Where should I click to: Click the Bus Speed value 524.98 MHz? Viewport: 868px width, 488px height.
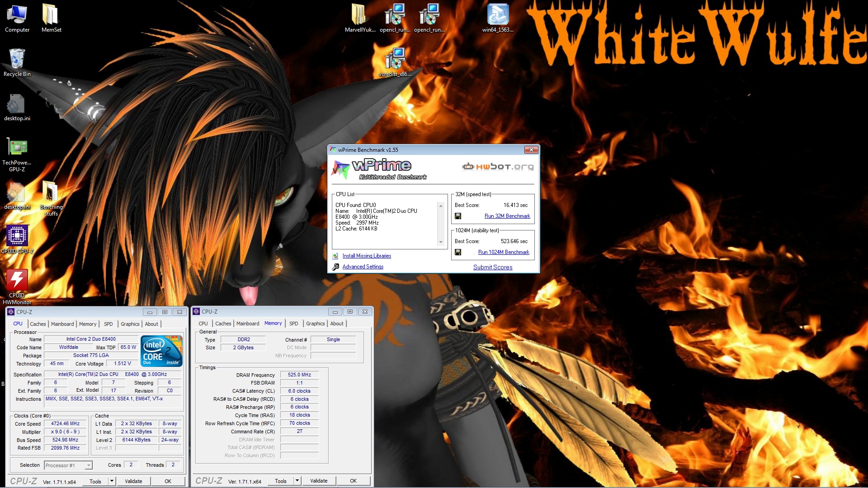pyautogui.click(x=65, y=440)
